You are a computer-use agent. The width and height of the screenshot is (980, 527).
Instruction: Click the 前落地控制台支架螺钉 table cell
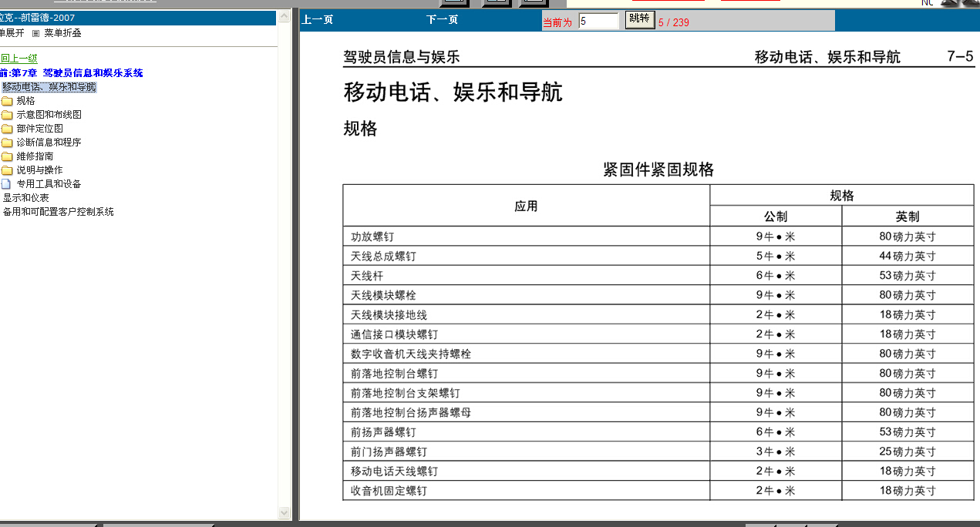(527, 393)
